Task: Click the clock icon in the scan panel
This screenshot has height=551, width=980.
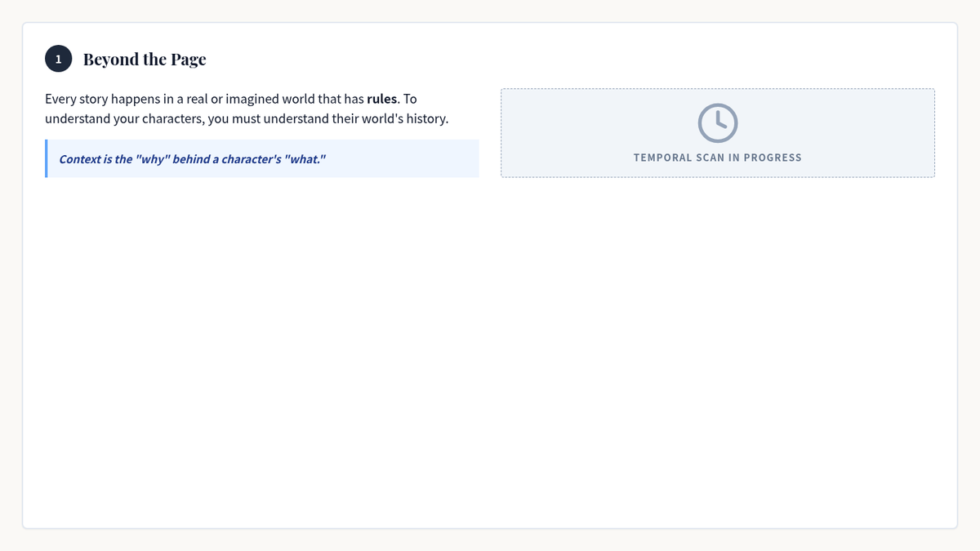Action: [x=717, y=122]
